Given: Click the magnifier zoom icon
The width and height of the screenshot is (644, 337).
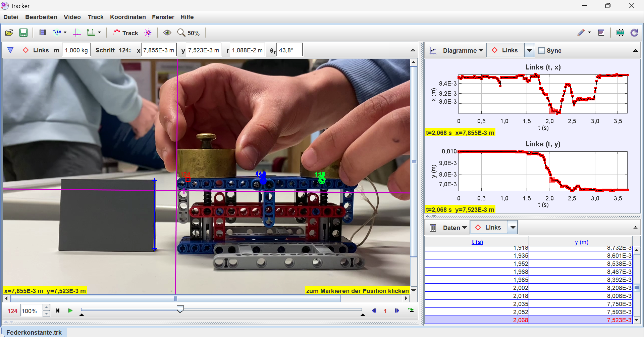Looking at the screenshot, I should coord(181,33).
